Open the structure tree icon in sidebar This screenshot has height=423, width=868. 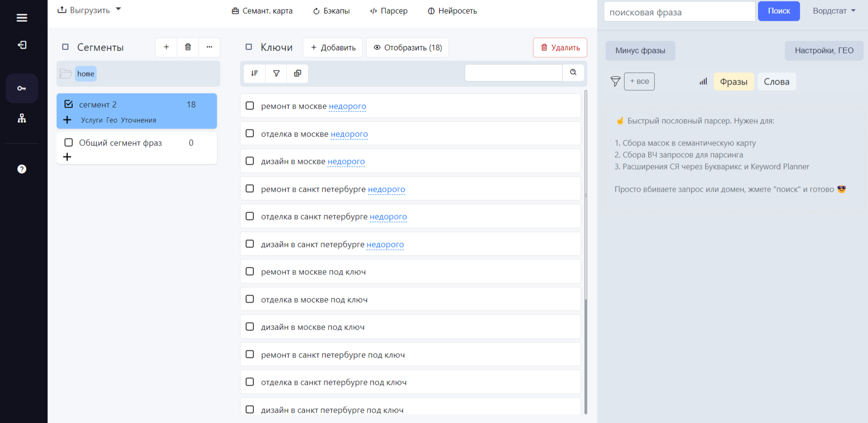pyautogui.click(x=22, y=118)
